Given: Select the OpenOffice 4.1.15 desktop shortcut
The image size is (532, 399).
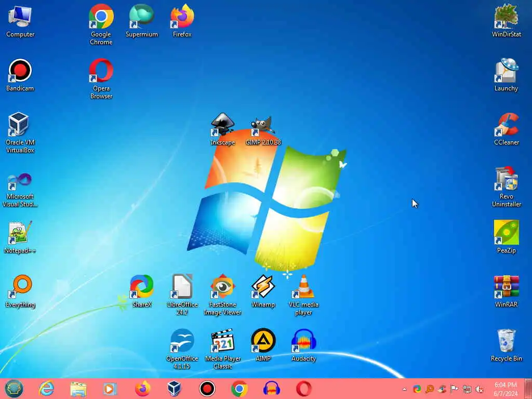Looking at the screenshot, I should pos(182,349).
